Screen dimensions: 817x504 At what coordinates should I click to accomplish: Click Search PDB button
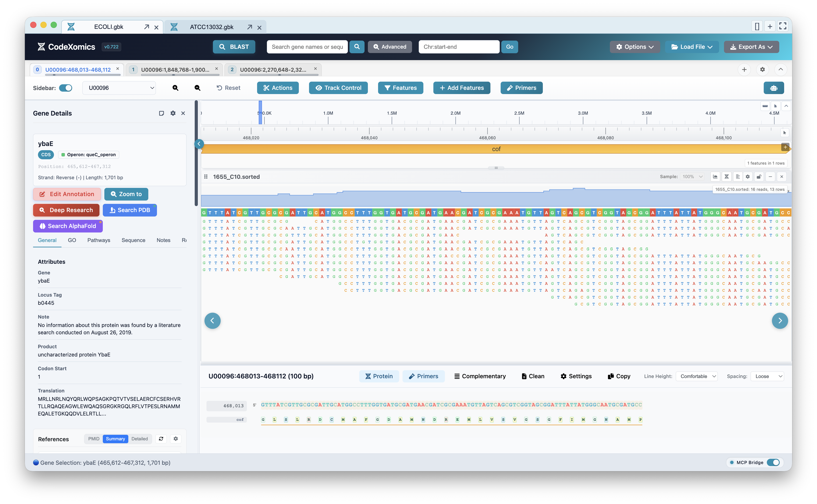[x=130, y=210]
